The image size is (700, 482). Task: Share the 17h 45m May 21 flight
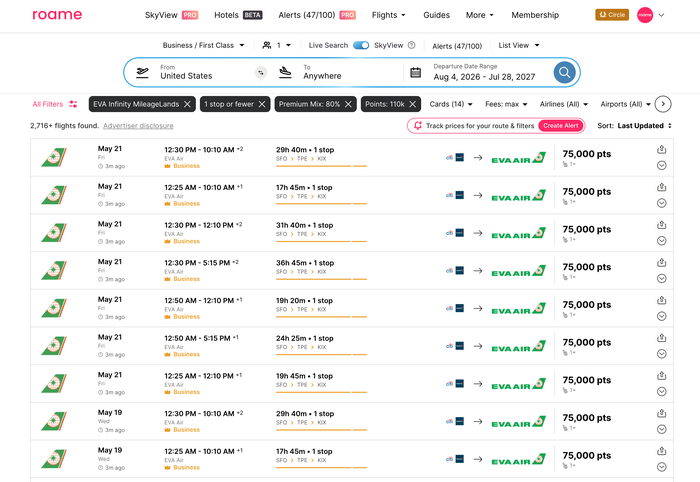click(662, 187)
